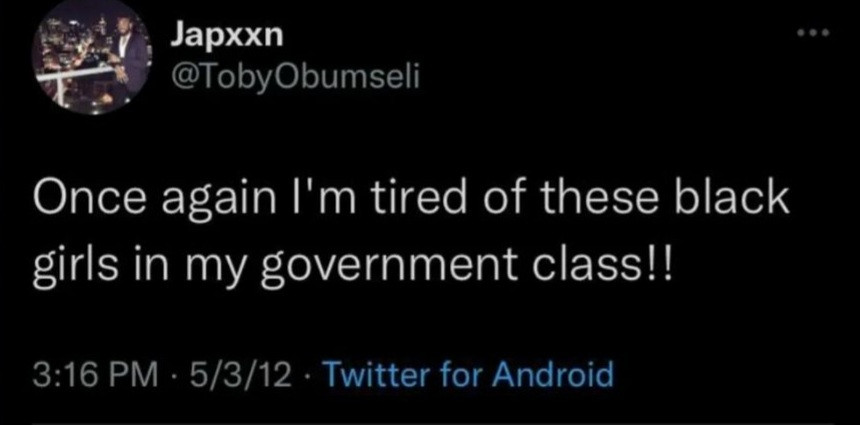860x425 pixels.
Task: Click the word "Twitter" in the source label
Action: click(x=371, y=376)
